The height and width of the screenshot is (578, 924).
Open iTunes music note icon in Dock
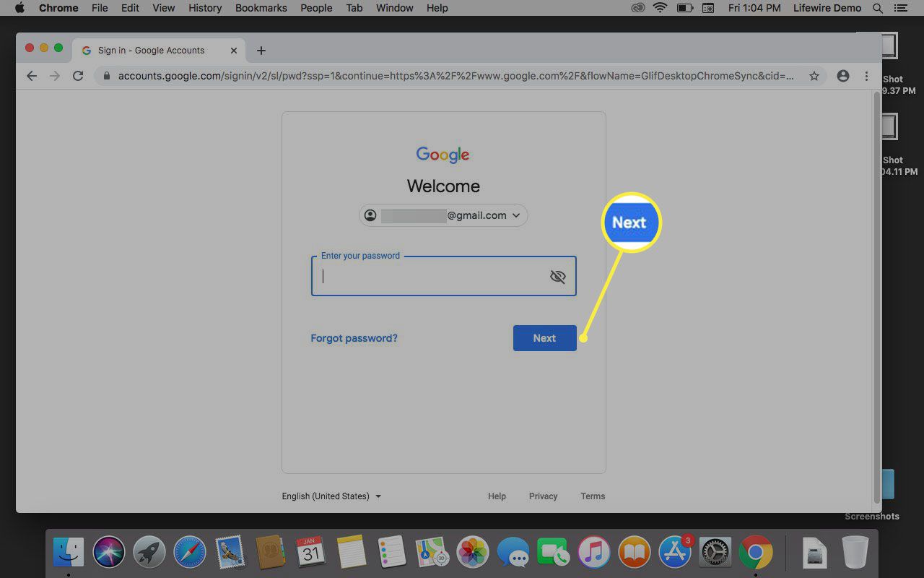pyautogui.click(x=594, y=553)
